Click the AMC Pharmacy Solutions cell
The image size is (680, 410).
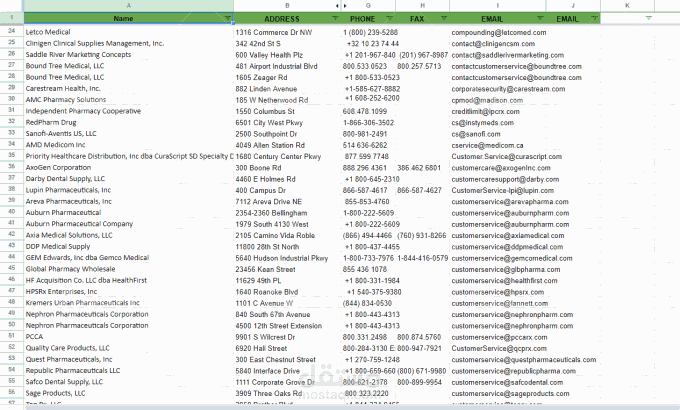(129, 99)
